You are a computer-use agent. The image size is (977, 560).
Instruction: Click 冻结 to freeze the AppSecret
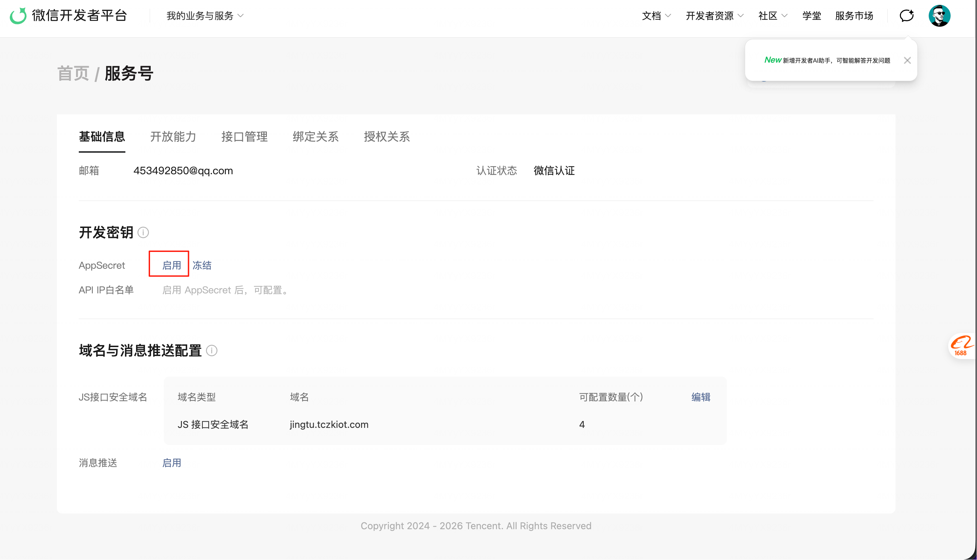(202, 265)
